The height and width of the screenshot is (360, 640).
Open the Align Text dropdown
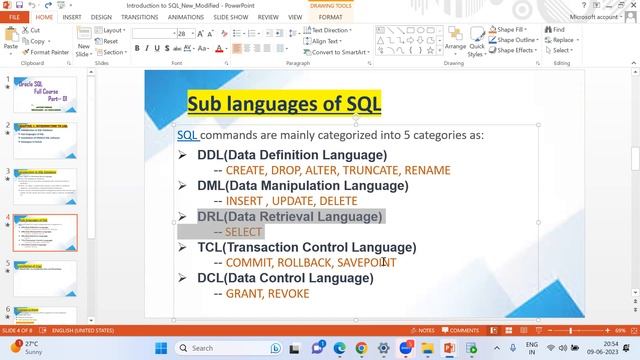click(322, 41)
